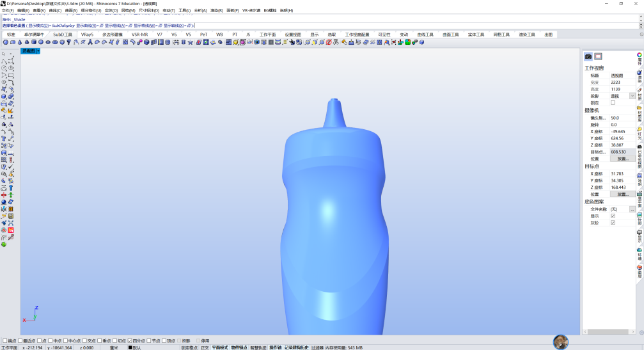Click the wallpaper file browse ... button
The image size is (644, 350).
632,209
